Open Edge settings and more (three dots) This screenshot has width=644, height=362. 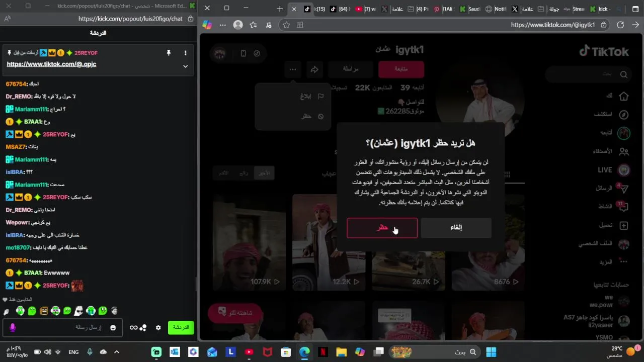click(x=223, y=25)
